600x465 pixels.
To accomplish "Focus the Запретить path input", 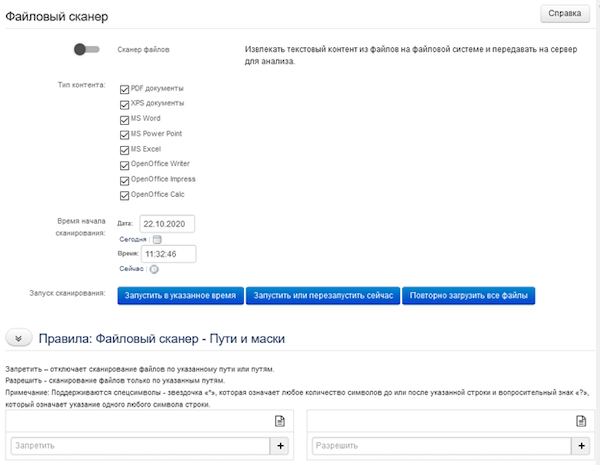I will 139,445.
